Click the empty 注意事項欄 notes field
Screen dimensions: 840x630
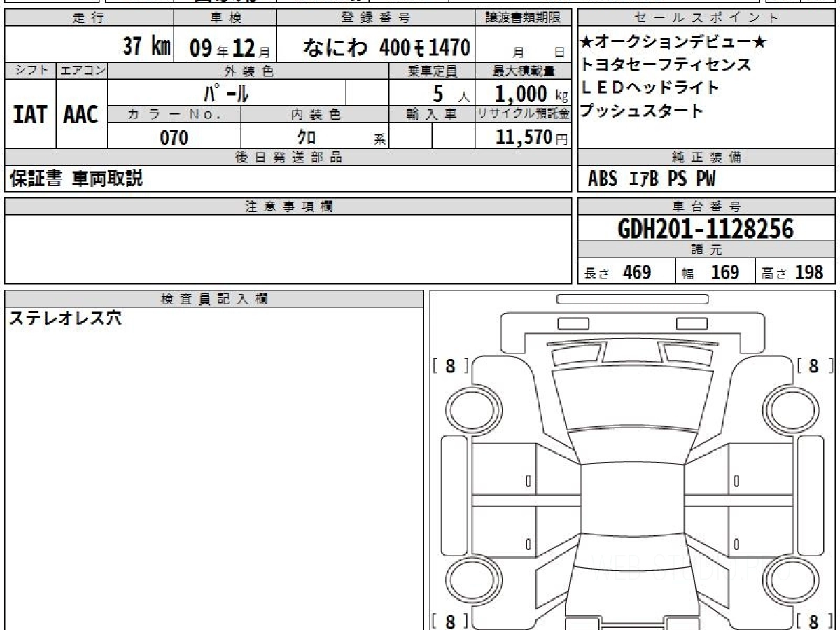tap(288, 249)
